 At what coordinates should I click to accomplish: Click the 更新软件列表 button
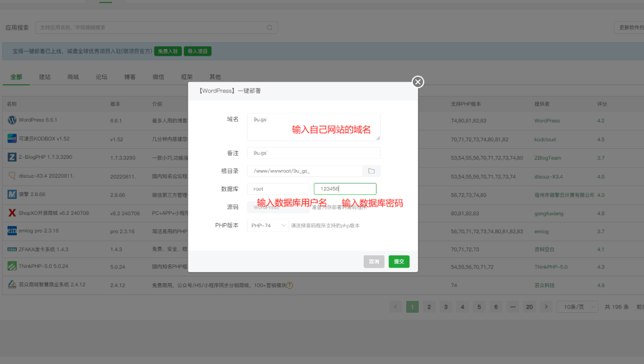click(x=629, y=28)
